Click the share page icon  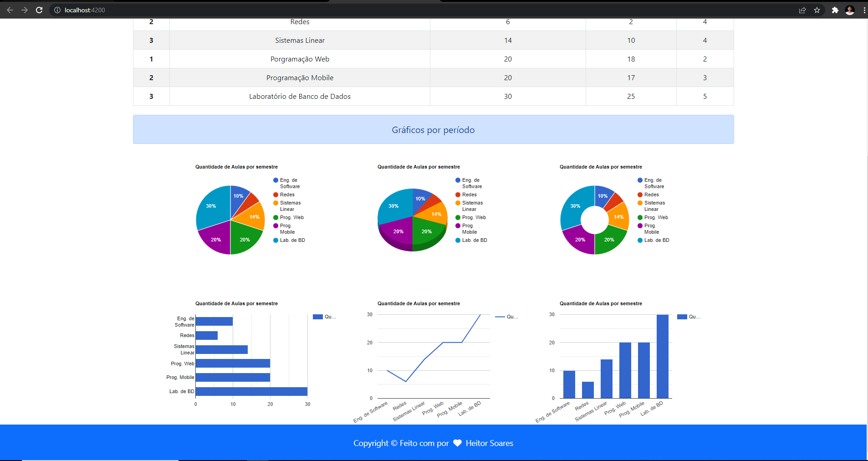[x=802, y=10]
